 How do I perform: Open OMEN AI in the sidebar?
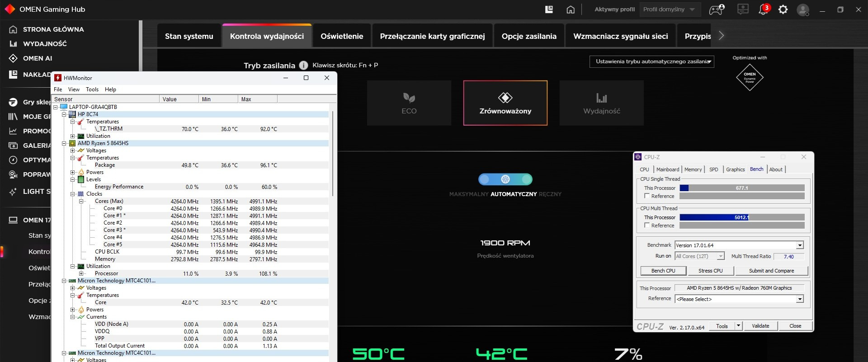tap(38, 58)
